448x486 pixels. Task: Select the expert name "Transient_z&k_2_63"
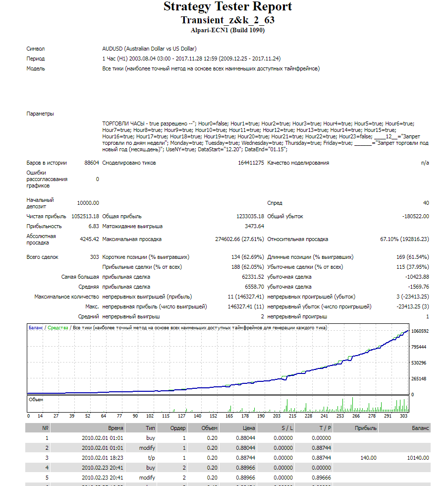228,20
